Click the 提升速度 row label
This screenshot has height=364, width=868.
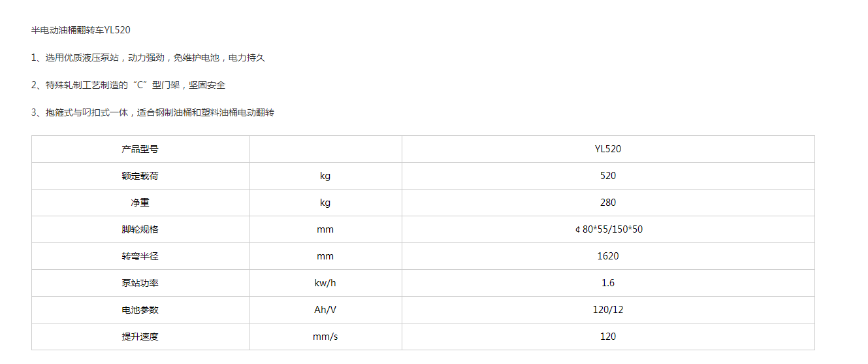coord(140,337)
